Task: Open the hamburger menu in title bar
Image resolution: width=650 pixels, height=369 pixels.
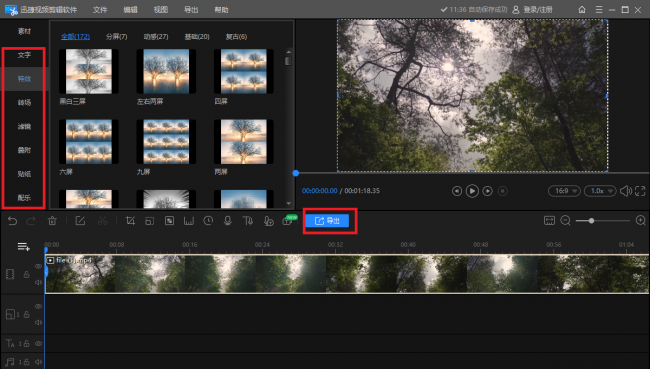Action: click(599, 10)
